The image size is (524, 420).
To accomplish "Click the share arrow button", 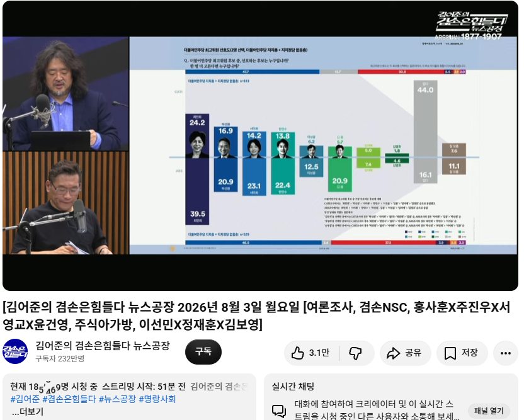I will coord(405,353).
